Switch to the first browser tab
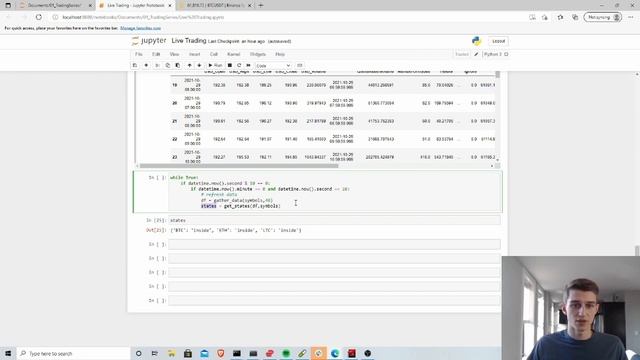Screen dimensions: 640x360 (54, 5)
